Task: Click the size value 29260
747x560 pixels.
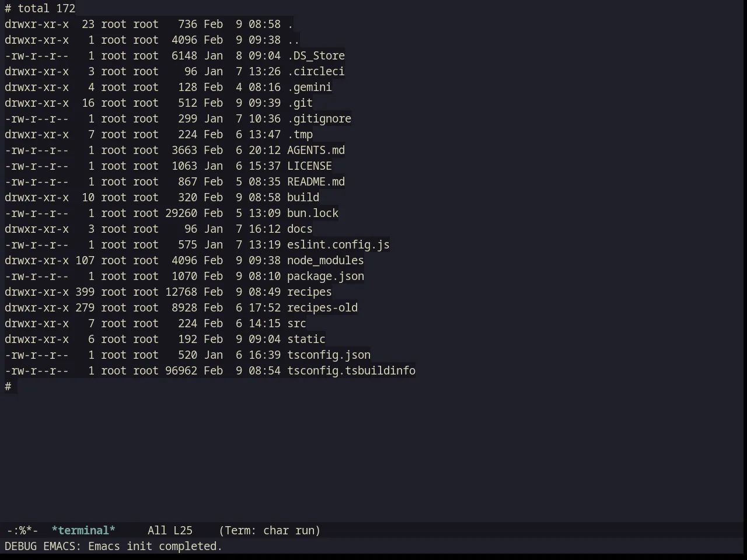Action: [x=181, y=213]
